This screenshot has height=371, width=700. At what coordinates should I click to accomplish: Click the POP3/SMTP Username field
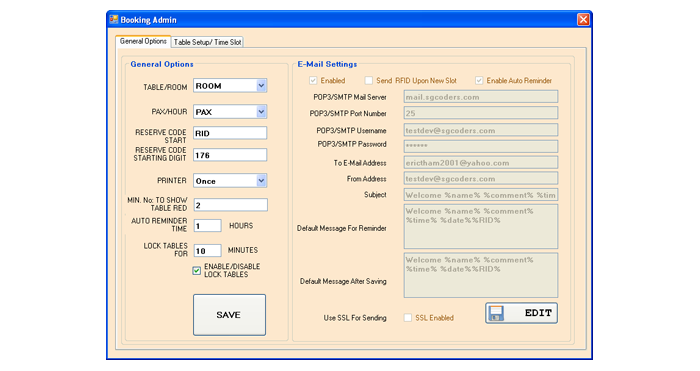481,130
